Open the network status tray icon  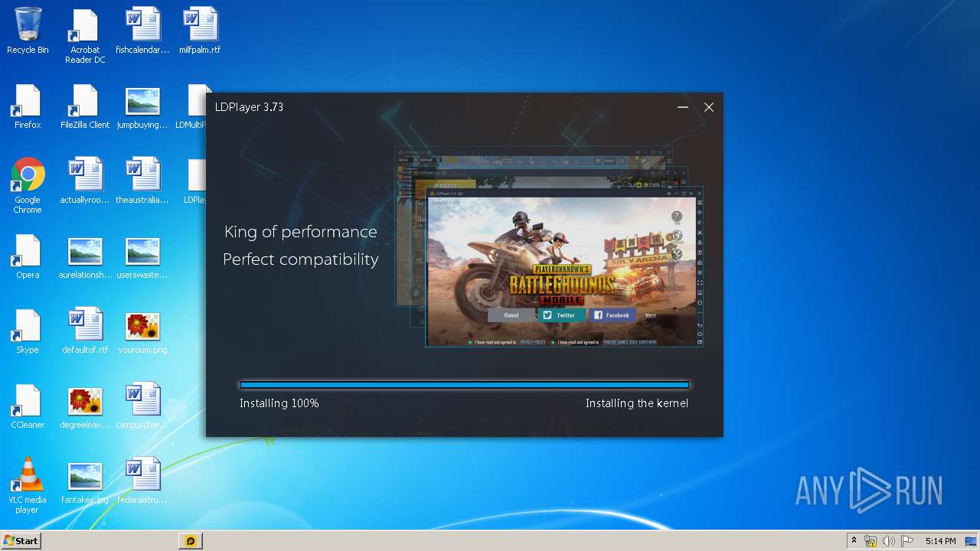871,541
